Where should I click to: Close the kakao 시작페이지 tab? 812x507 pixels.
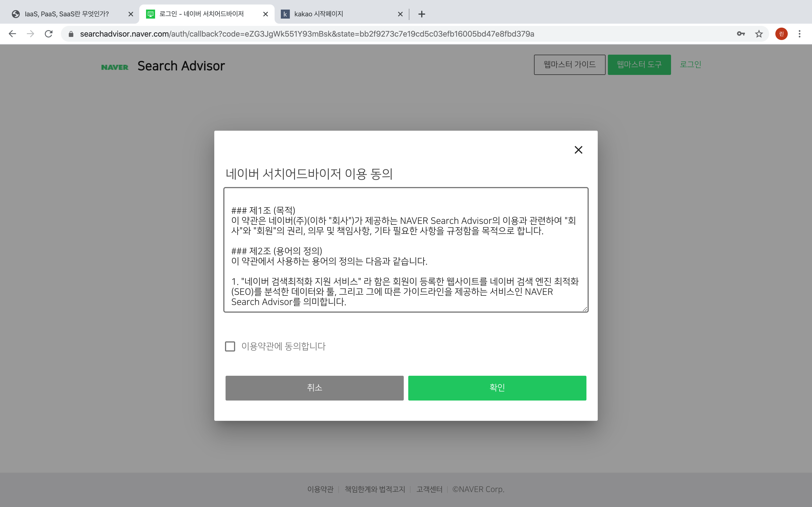pos(400,14)
